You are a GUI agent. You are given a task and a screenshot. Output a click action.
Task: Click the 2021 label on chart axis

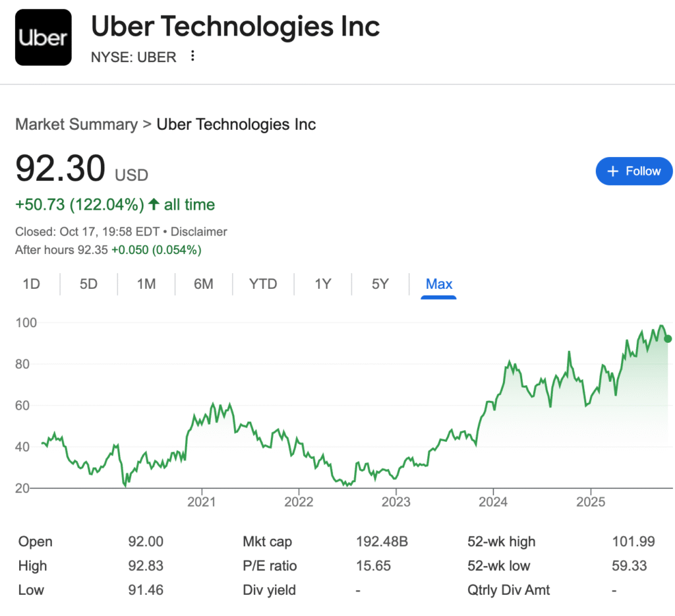pyautogui.click(x=201, y=503)
